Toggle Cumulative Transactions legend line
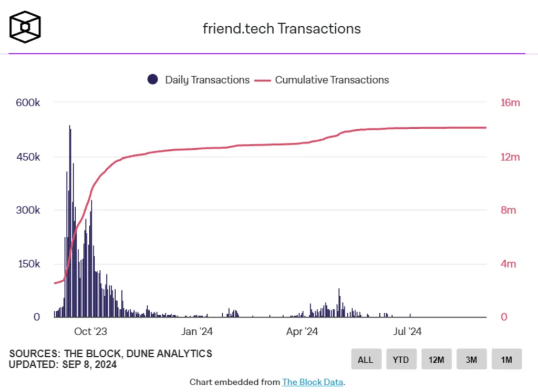The height and width of the screenshot is (392, 538). coord(263,80)
